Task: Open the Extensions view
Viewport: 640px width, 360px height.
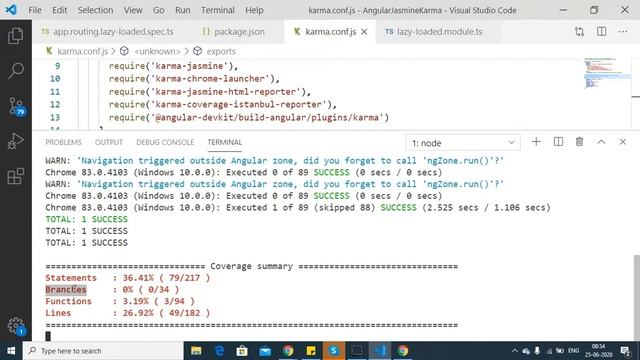Action: (16, 176)
